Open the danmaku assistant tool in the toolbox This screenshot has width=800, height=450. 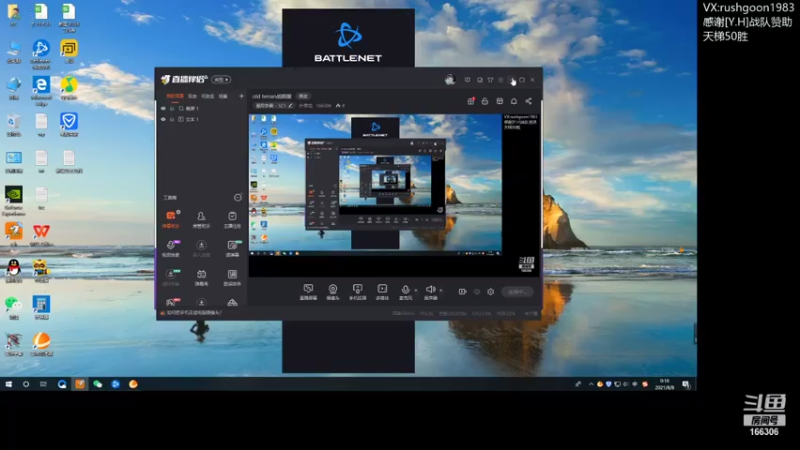tap(170, 219)
